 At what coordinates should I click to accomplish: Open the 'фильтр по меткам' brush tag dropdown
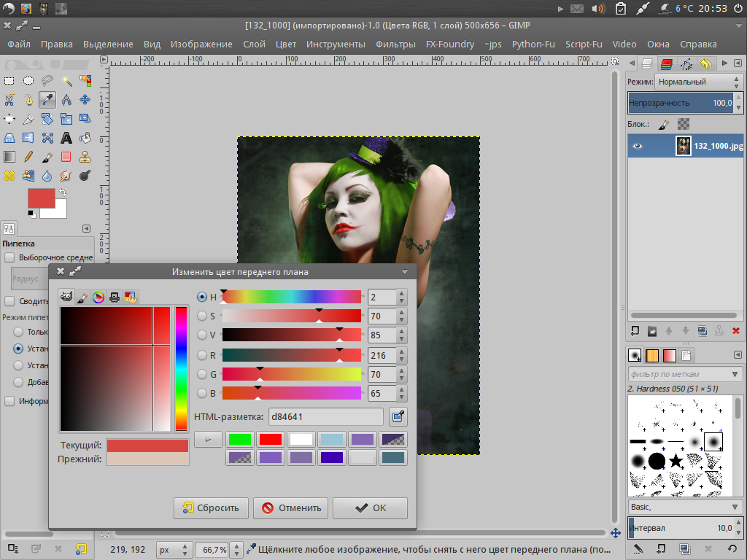coord(735,374)
